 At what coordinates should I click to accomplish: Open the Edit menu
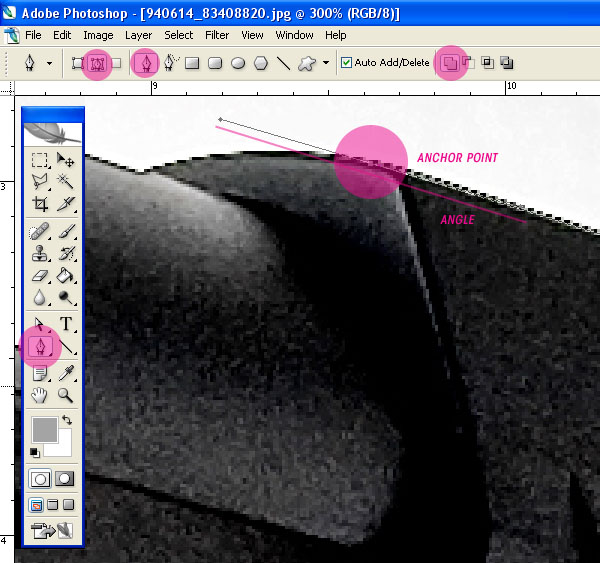(x=62, y=35)
